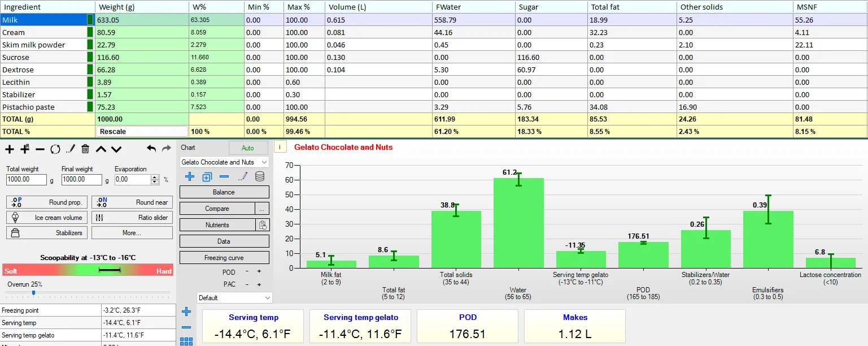The image size is (868, 346).
Task: Open the Gelato Chocolate and Nuts dropdown
Action: [x=224, y=162]
